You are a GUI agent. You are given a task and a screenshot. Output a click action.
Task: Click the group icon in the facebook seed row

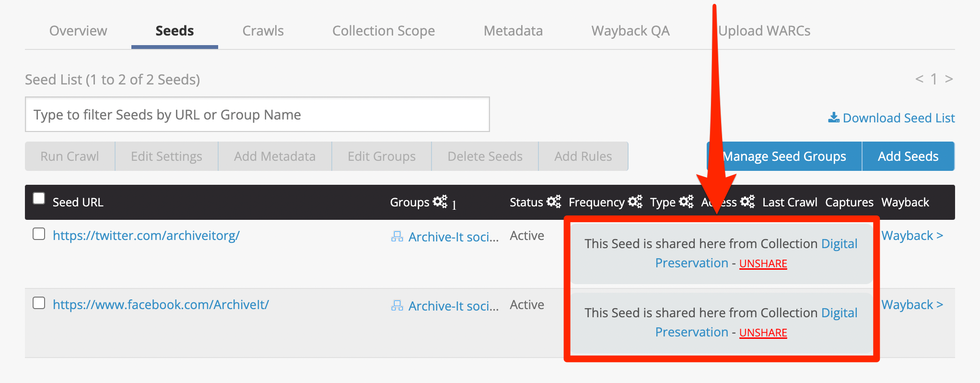tap(397, 306)
